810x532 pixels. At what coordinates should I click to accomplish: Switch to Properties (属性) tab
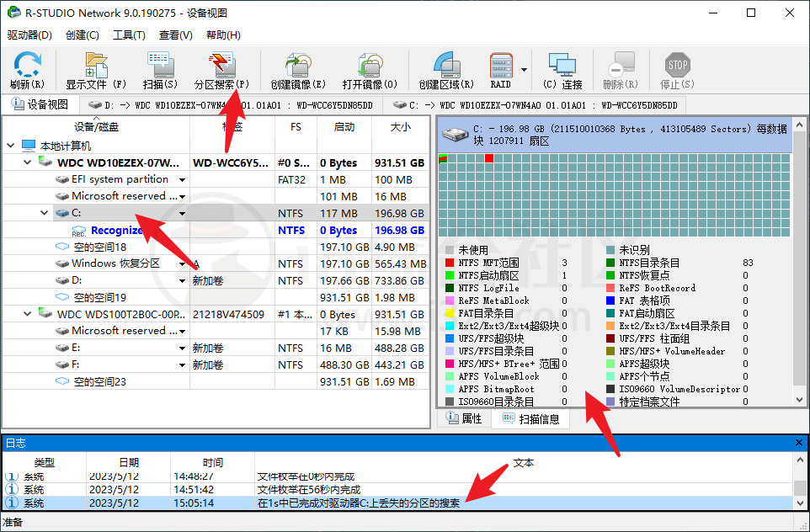tap(464, 418)
